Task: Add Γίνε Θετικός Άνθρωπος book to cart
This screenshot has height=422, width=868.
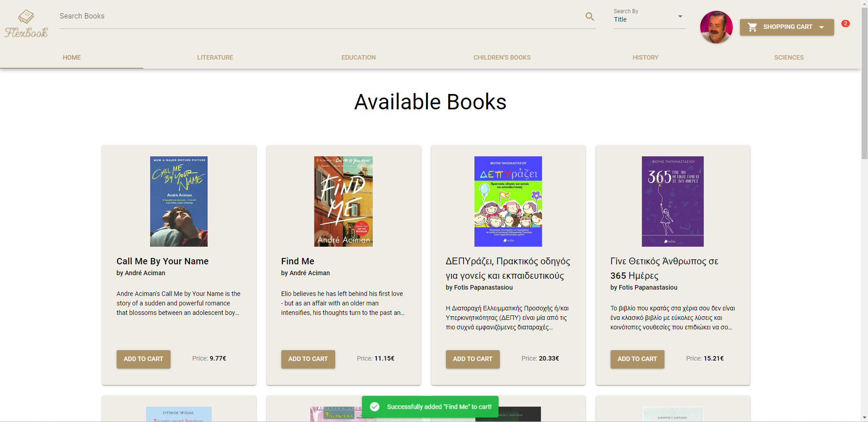Action: pos(637,359)
